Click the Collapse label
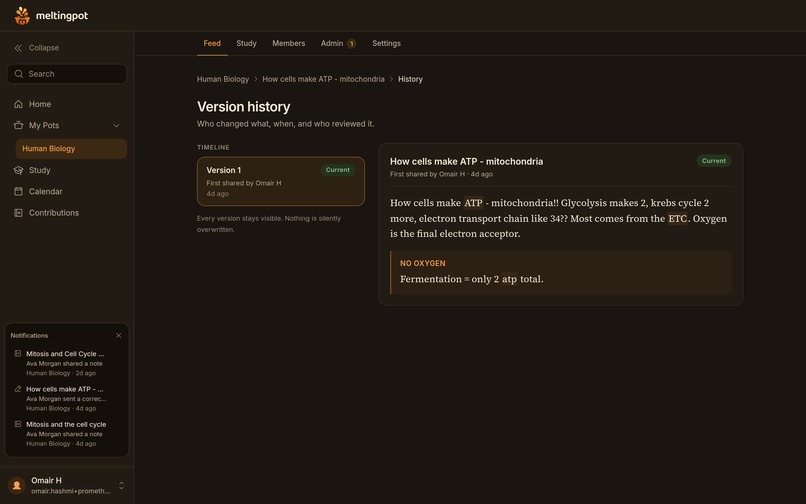 tap(44, 48)
